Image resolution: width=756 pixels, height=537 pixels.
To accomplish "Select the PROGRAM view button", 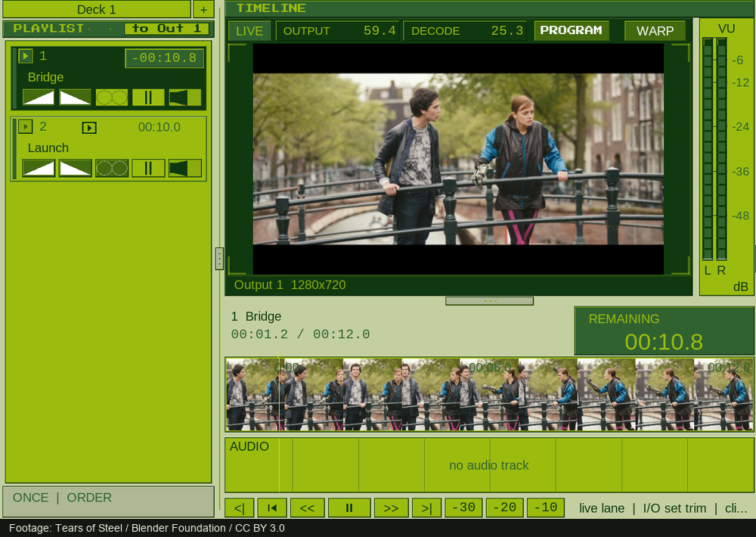I will click(x=571, y=30).
